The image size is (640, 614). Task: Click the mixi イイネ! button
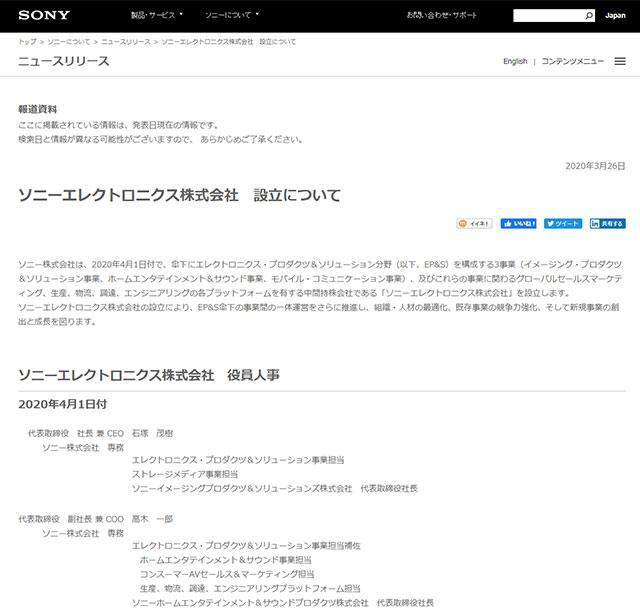point(474,224)
